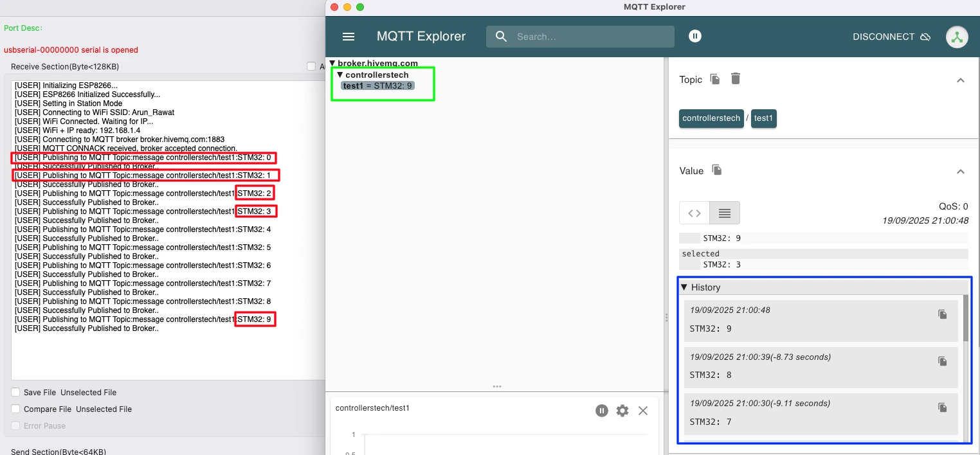Choose the file beside Save File
Image resolution: width=980 pixels, height=455 pixels.
88,392
